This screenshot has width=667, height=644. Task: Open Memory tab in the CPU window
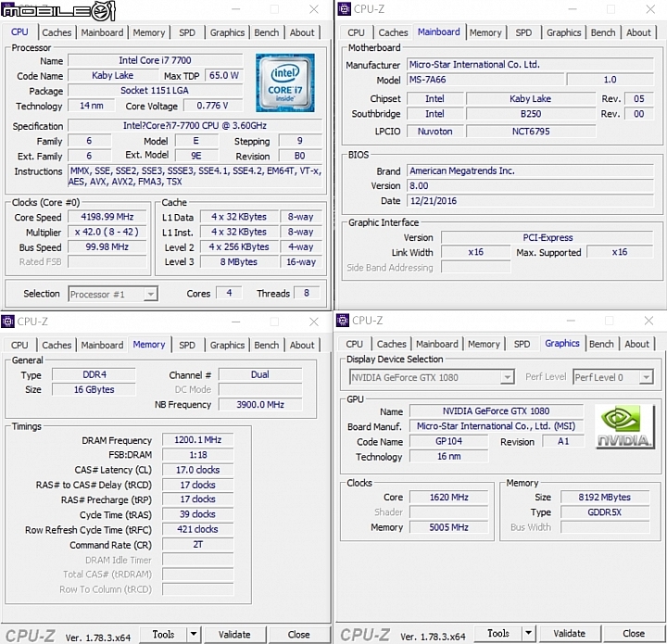[149, 32]
